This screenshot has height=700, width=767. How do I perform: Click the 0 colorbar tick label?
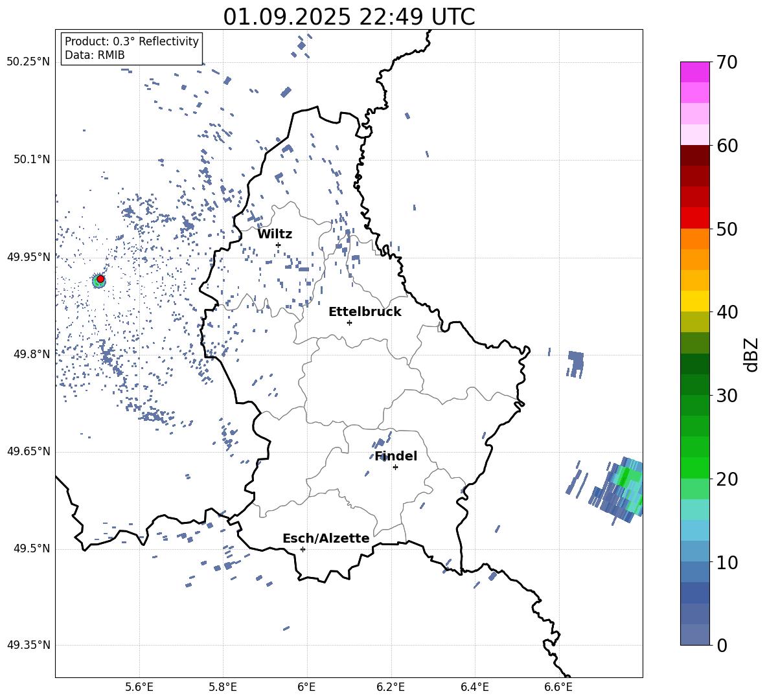722,645
